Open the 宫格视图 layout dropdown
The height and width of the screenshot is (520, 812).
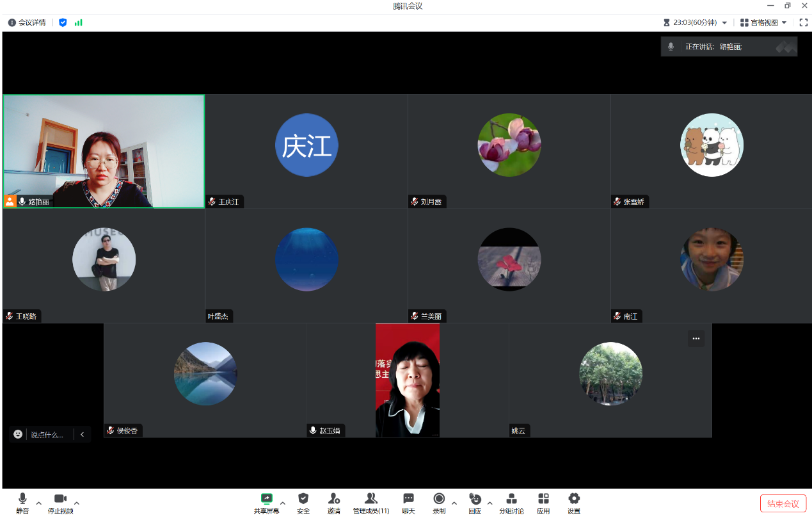[763, 22]
